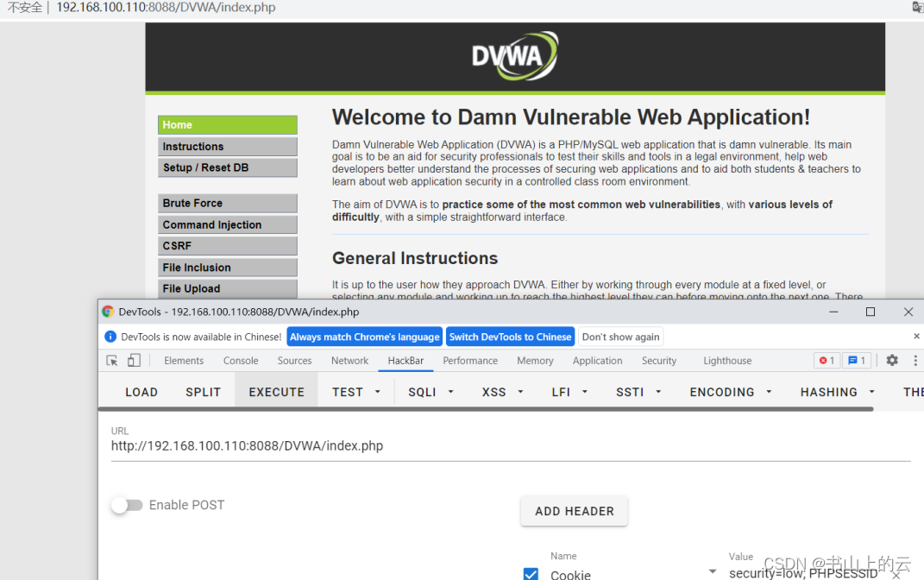Click the info icon in the language banner
Screen dimensions: 924x580
pyautogui.click(x=110, y=337)
